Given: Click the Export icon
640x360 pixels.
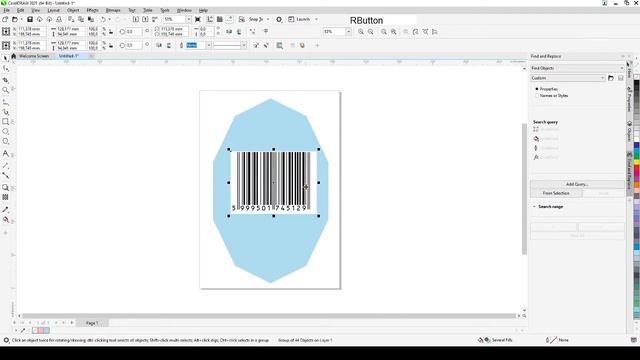Looking at the screenshot, I should point(145,19).
